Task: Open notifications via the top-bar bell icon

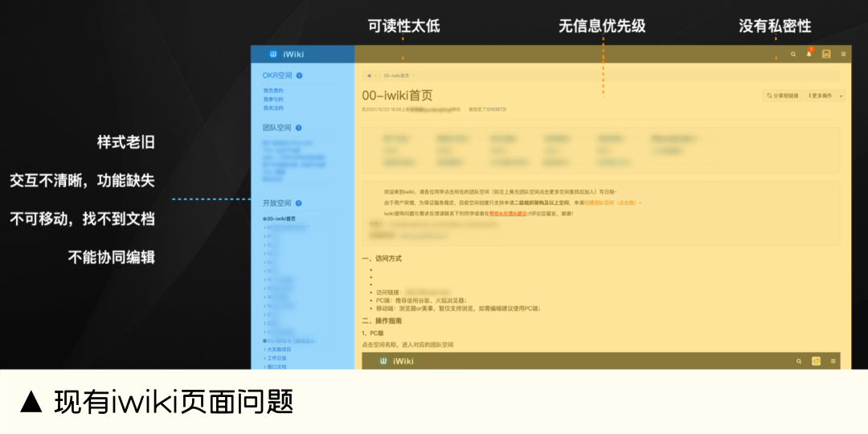Action: [x=809, y=53]
